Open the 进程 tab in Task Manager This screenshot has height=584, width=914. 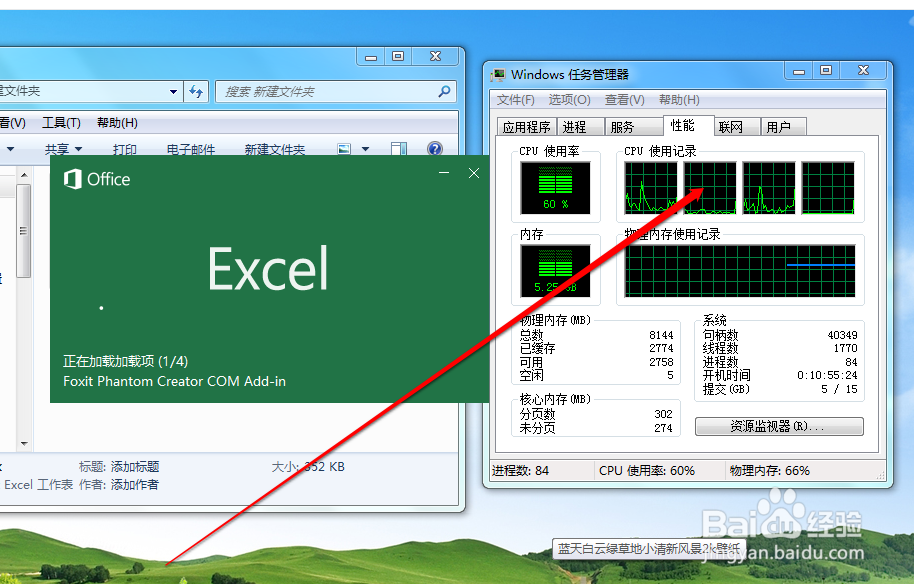click(580, 126)
